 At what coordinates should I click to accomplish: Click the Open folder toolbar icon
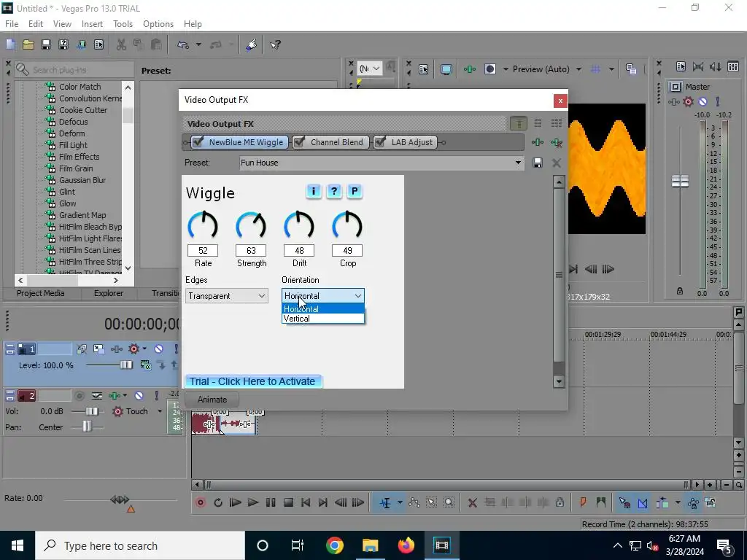click(x=28, y=44)
